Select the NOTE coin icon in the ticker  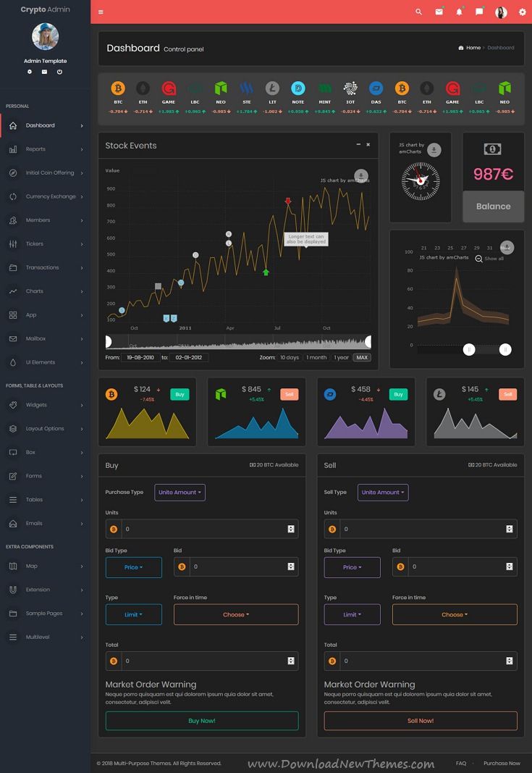[298, 88]
